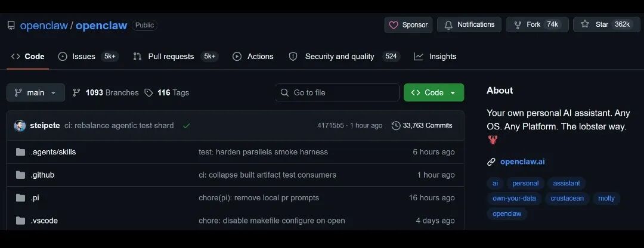The height and width of the screenshot is (248, 644).
Task: Click the 16 hours ago timestamp
Action: tap(432, 199)
